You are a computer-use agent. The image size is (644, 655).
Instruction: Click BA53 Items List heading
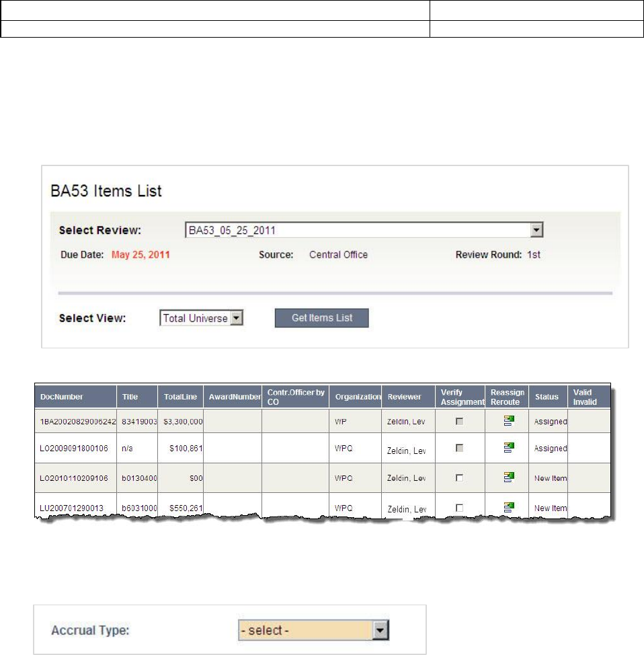pos(106,190)
